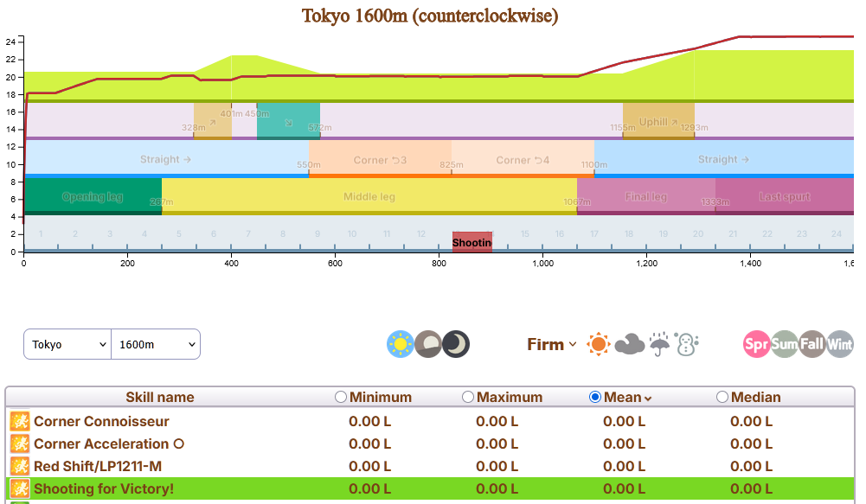Image resolution: width=866 pixels, height=504 pixels.
Task: Click Corner Connoisseur skill name
Action: pos(101,421)
